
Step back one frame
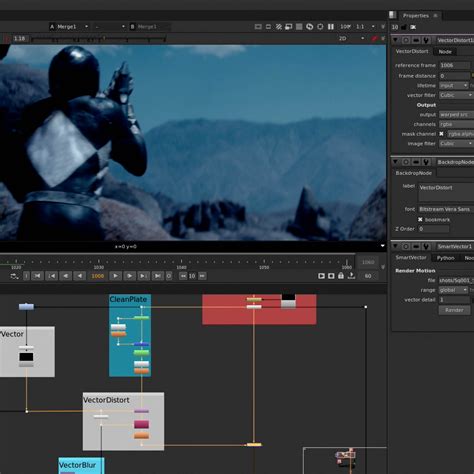(66, 276)
